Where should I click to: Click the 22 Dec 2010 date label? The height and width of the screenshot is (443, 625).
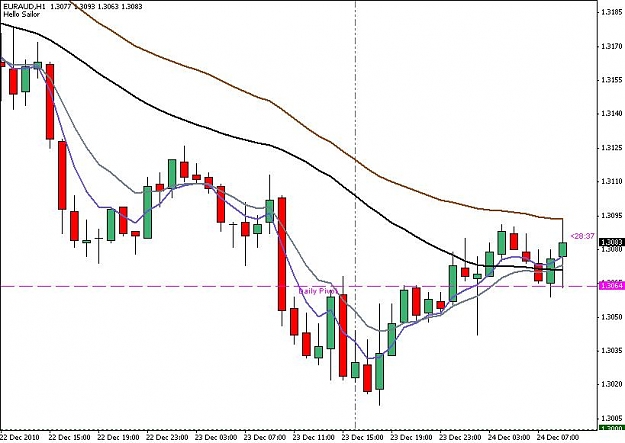(20, 437)
